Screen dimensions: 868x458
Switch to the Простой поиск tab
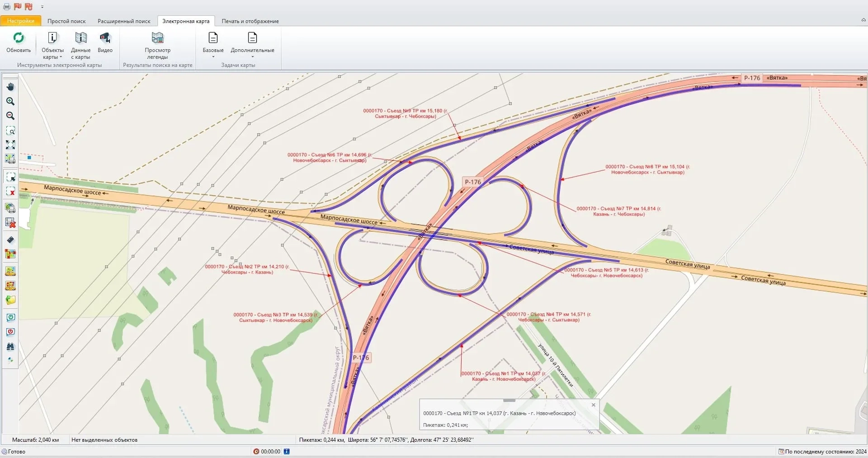(66, 21)
